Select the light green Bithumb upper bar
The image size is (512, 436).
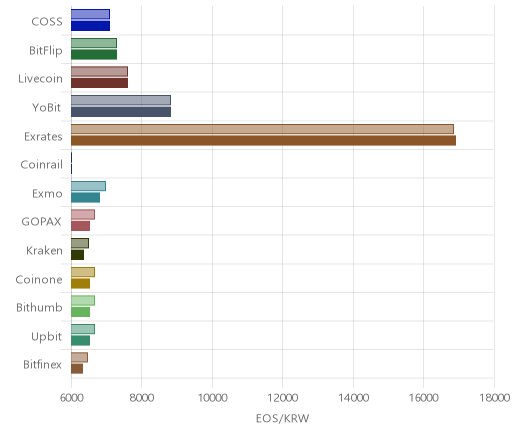(x=83, y=301)
